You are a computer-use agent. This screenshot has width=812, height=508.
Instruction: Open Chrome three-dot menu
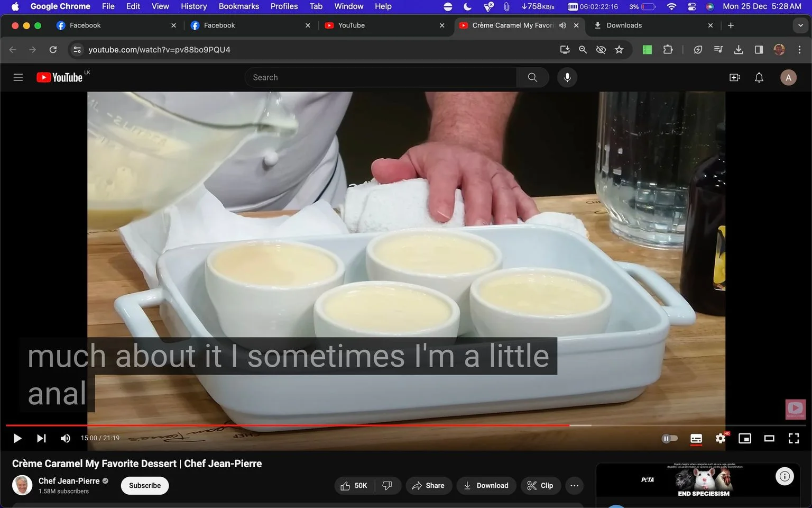click(x=799, y=50)
